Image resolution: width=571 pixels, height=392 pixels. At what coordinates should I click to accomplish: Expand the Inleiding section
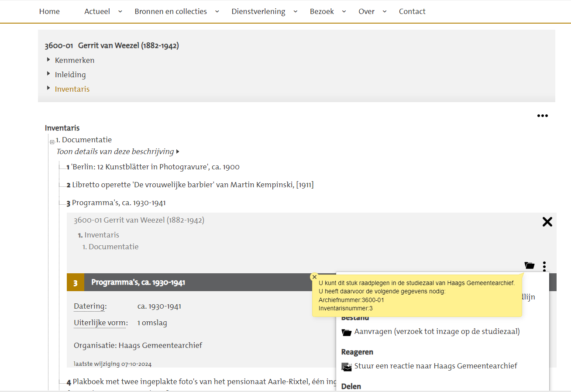[70, 75]
